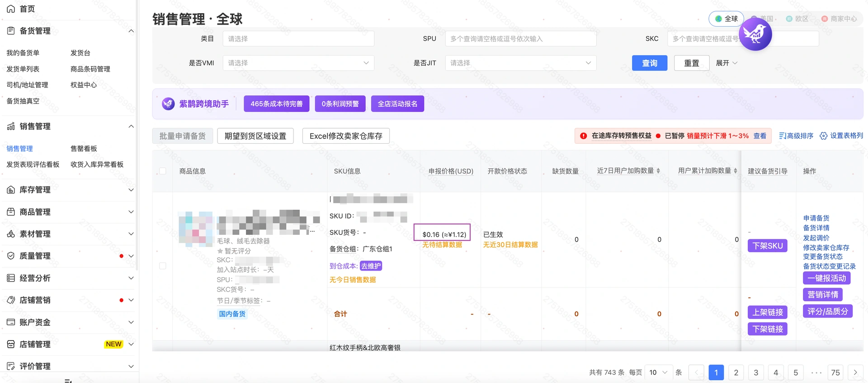Viewport: 868px width, 383px height.
Task: Expand the 库存管理 section chevron
Action: pyautogui.click(x=131, y=190)
